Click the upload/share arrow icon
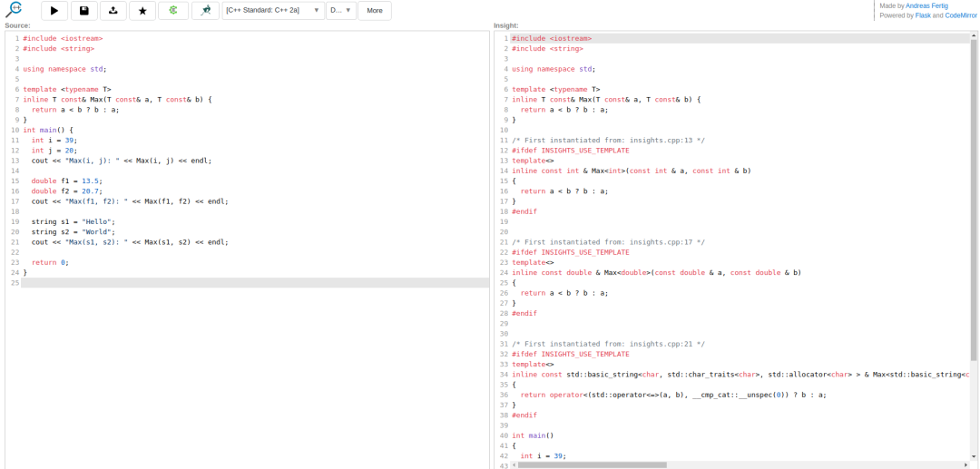Image resolution: width=980 pixels, height=469 pixels. pyautogui.click(x=113, y=11)
